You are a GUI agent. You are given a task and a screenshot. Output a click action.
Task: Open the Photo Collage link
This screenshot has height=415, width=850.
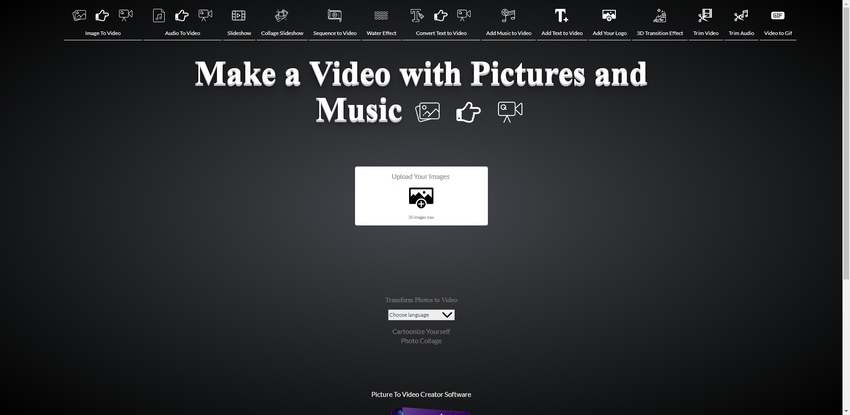pos(421,341)
